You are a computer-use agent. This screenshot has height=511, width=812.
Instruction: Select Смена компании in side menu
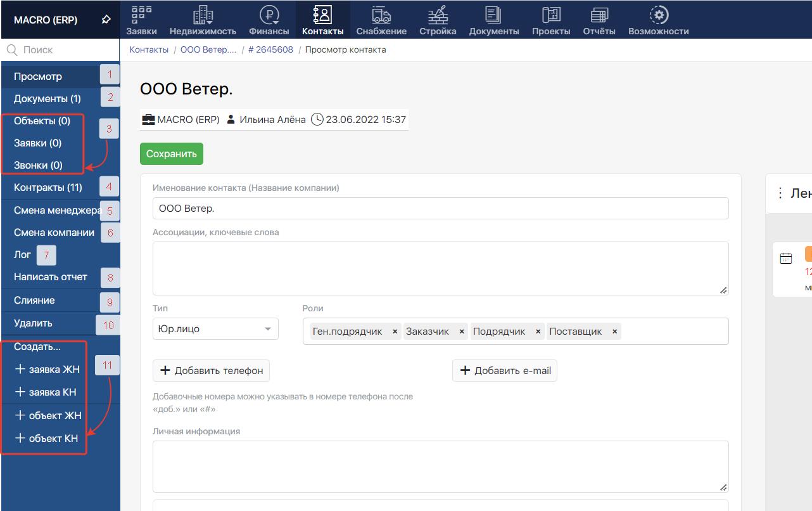click(54, 233)
